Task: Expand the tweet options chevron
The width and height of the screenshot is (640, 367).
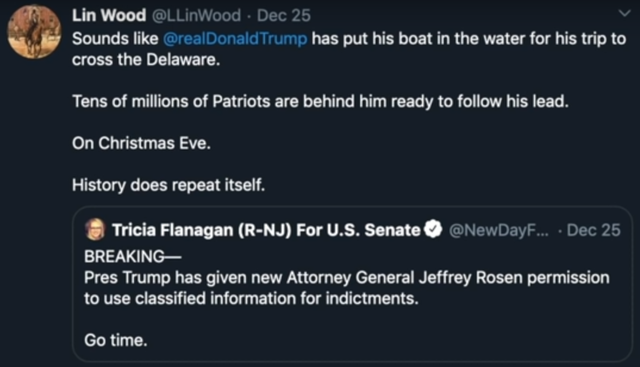Action: coord(624,13)
